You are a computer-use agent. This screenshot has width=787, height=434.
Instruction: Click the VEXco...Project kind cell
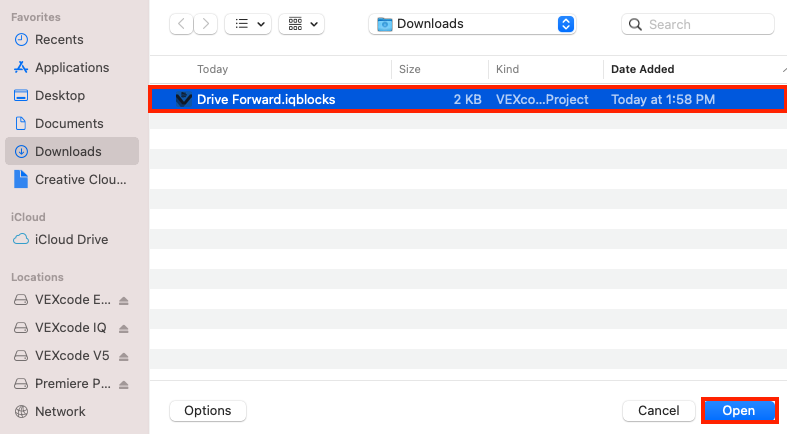[x=542, y=99]
